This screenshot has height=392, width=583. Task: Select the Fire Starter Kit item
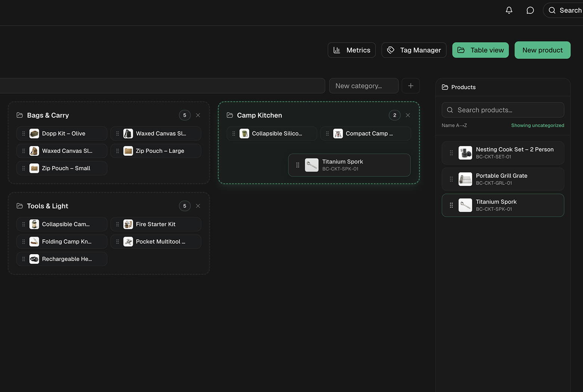(x=156, y=224)
